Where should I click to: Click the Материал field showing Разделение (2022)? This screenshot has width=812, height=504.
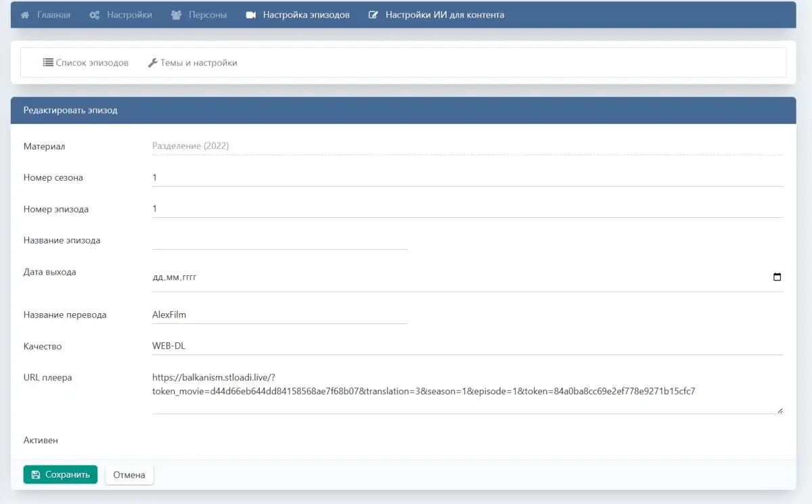[x=467, y=146]
